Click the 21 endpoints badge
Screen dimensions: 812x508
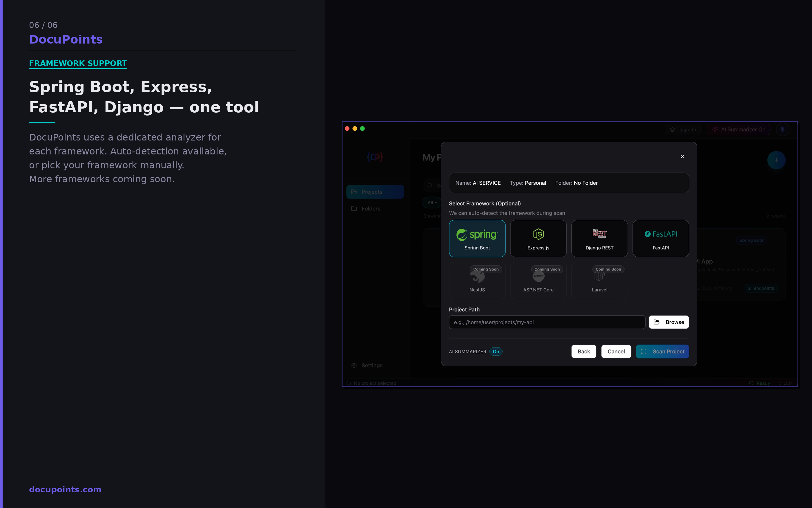pyautogui.click(x=761, y=288)
